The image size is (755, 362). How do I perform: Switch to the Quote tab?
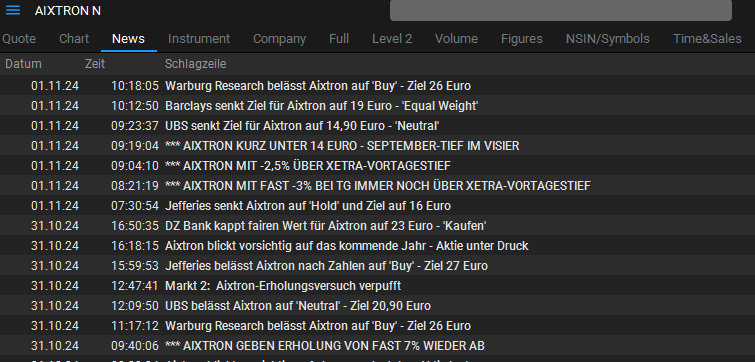[x=19, y=39]
